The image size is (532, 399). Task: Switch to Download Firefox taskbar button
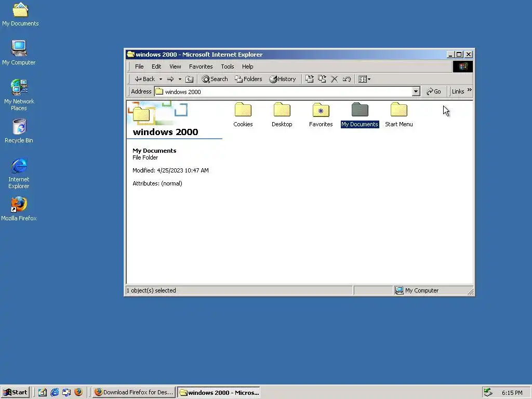pyautogui.click(x=134, y=392)
